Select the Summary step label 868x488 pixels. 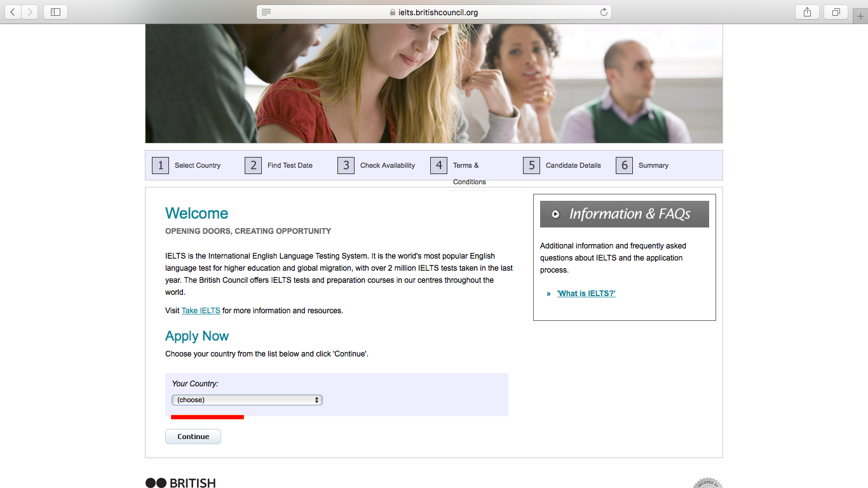(x=653, y=165)
